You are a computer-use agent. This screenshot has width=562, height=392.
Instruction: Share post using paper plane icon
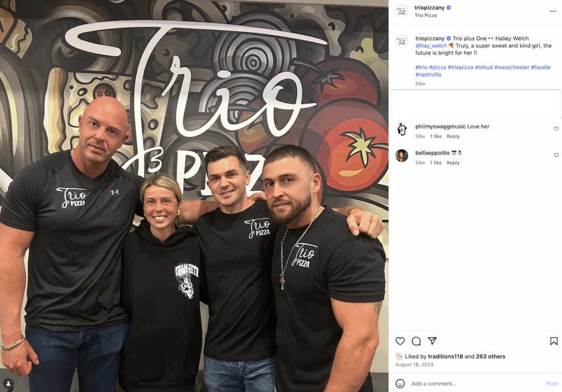[x=432, y=341]
